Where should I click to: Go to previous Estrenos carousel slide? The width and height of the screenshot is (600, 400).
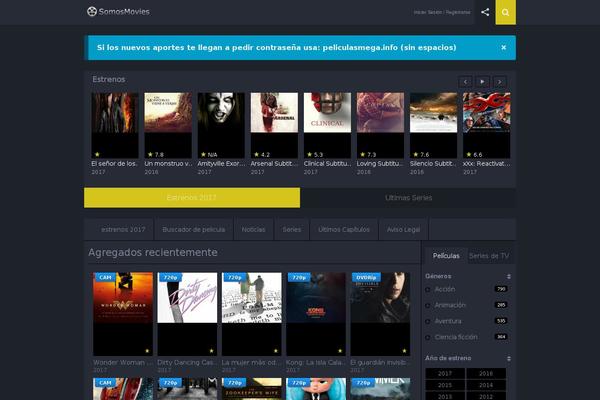click(465, 82)
